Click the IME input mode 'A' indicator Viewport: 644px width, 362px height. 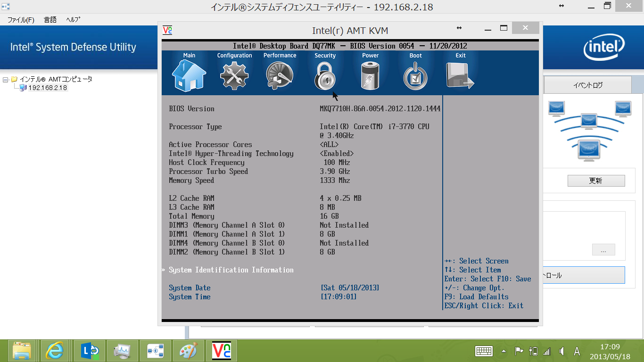click(x=577, y=351)
